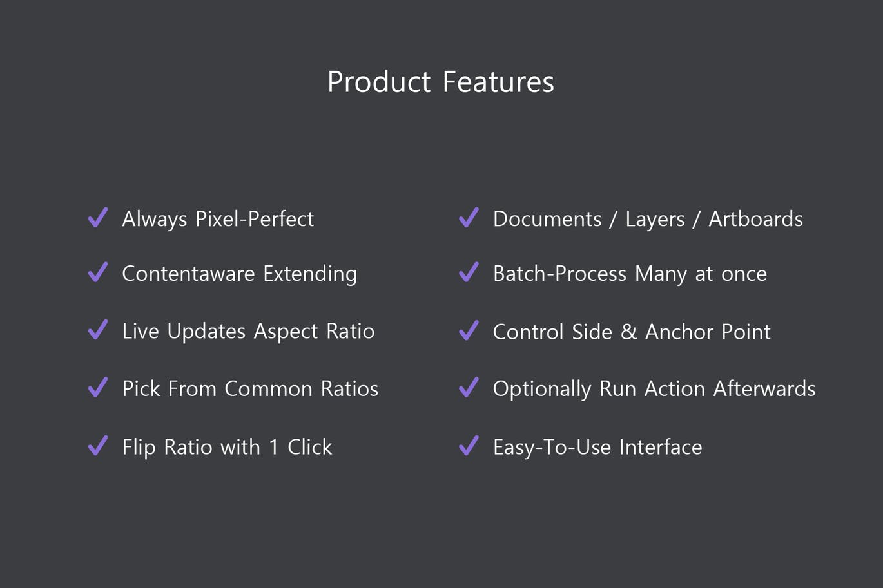Click the Flip Ratio with 1 Click text
This screenshot has width=883, height=588.
click(227, 447)
